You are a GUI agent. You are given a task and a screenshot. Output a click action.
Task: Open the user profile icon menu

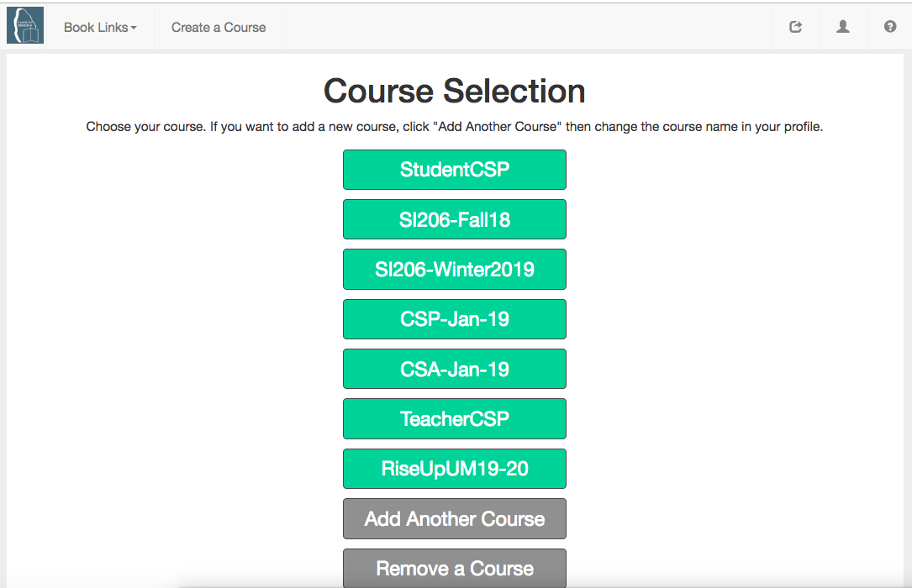(843, 27)
